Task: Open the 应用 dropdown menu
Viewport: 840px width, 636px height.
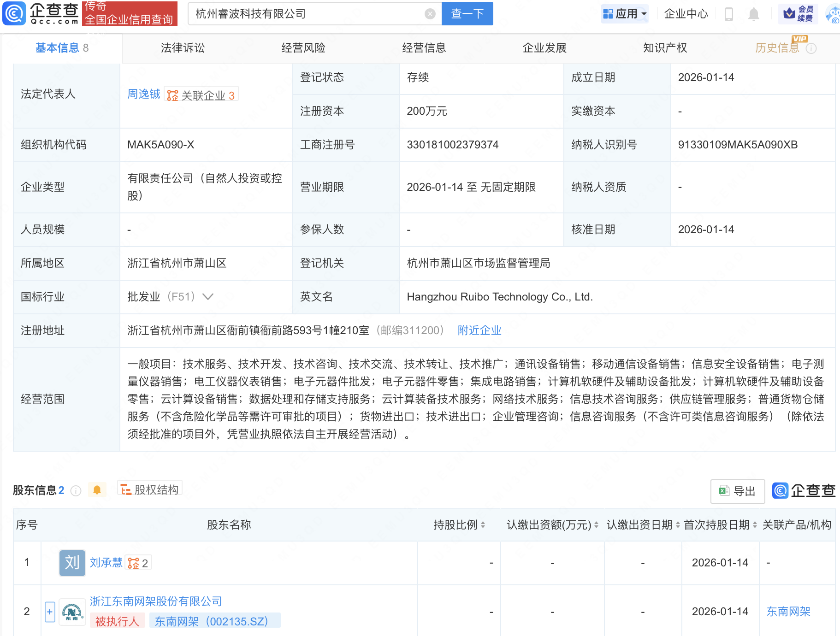Action: tap(625, 14)
